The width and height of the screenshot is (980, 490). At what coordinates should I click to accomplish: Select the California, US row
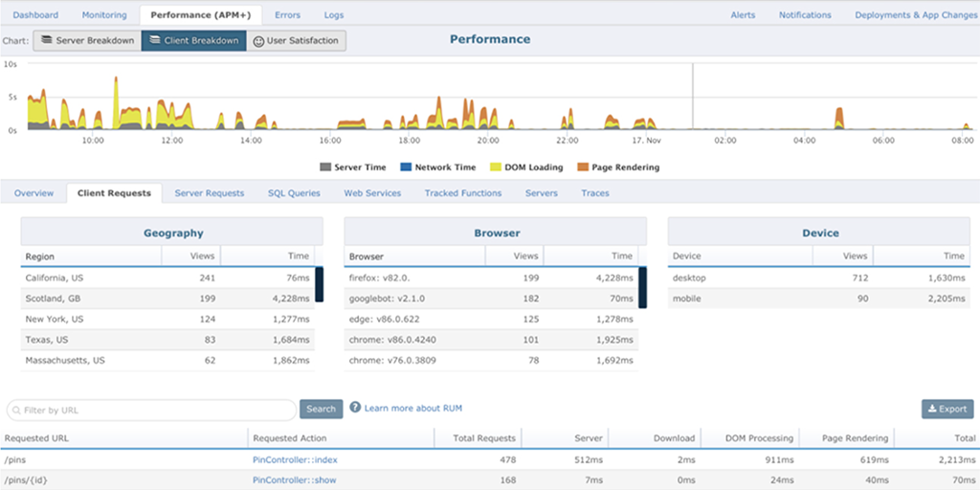click(x=167, y=278)
